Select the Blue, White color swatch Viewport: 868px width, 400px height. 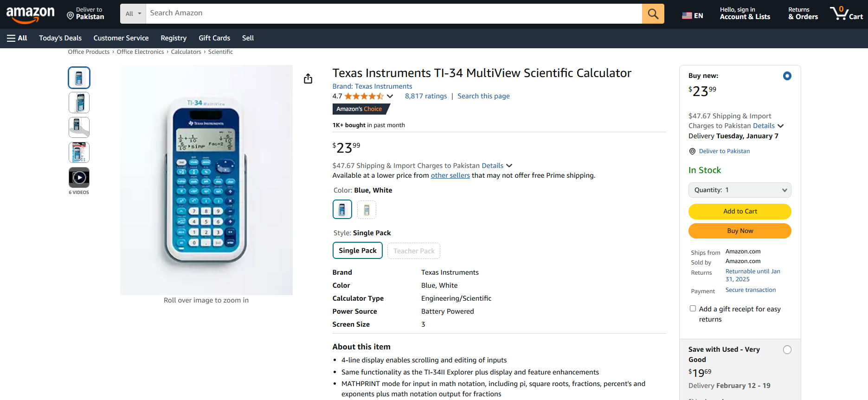pos(342,209)
